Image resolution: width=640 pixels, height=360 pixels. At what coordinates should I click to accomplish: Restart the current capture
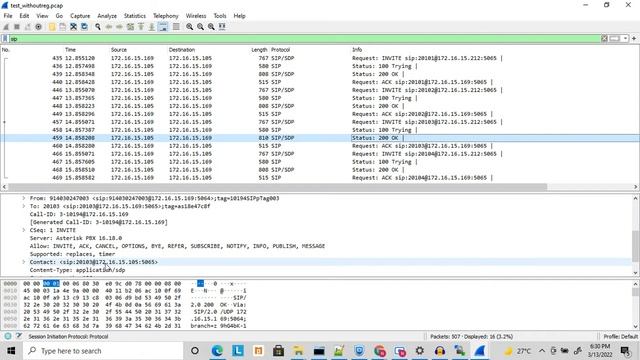(x=27, y=27)
